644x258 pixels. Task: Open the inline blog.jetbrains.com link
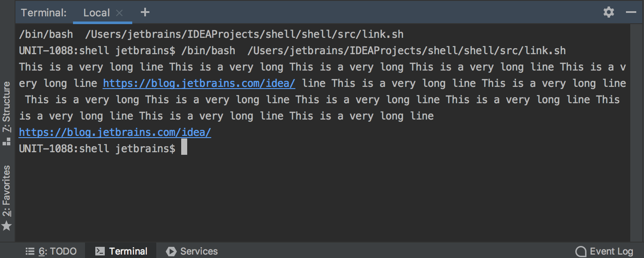(x=198, y=83)
